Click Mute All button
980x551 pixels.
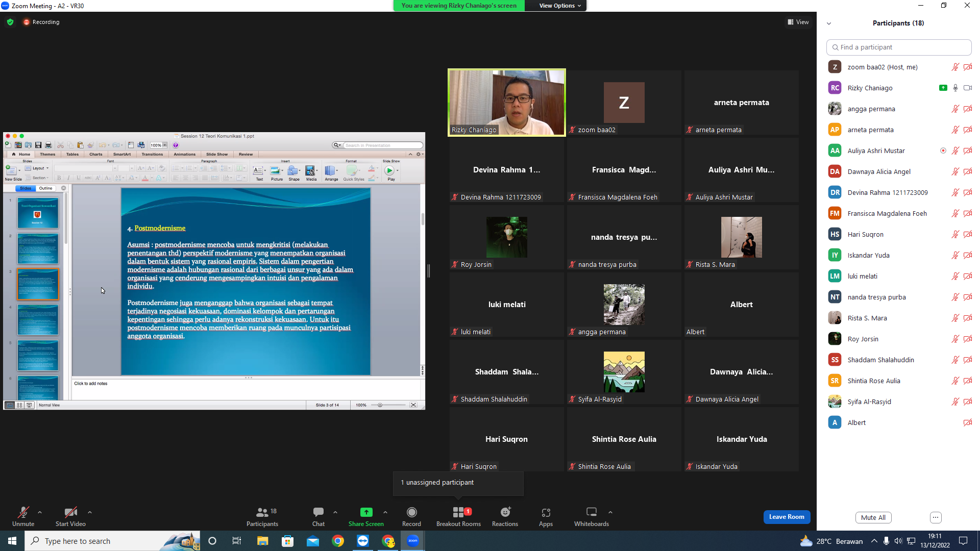coord(873,517)
